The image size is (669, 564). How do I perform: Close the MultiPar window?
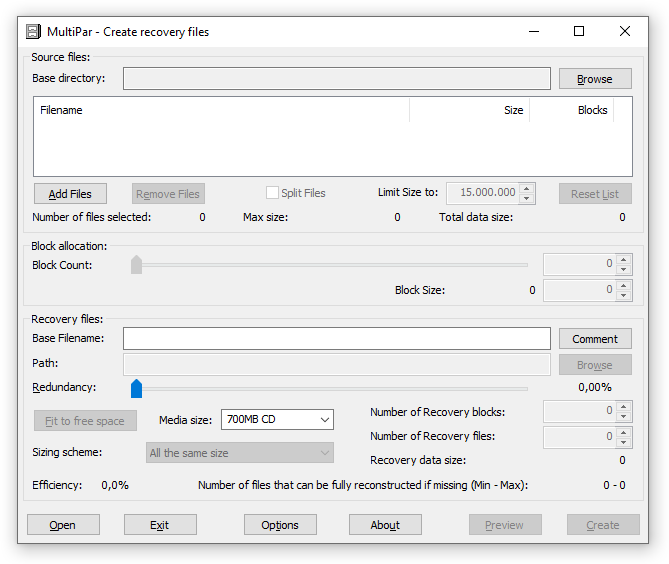[x=625, y=32]
